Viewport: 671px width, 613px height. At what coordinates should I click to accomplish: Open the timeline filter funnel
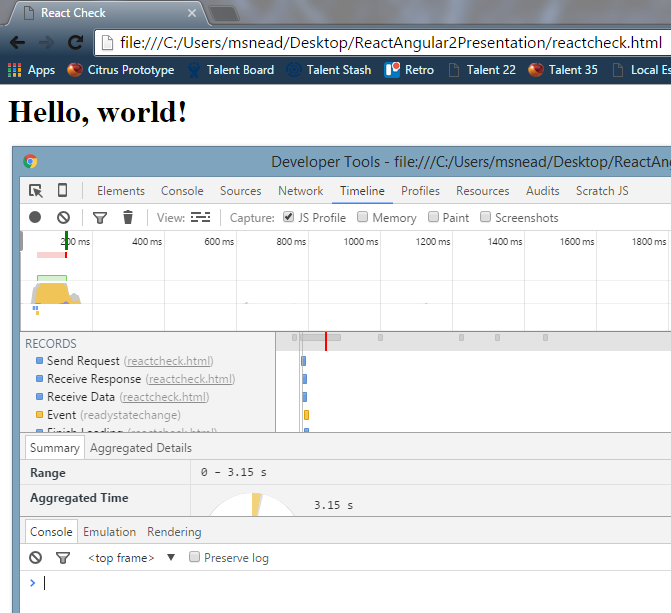(x=100, y=218)
